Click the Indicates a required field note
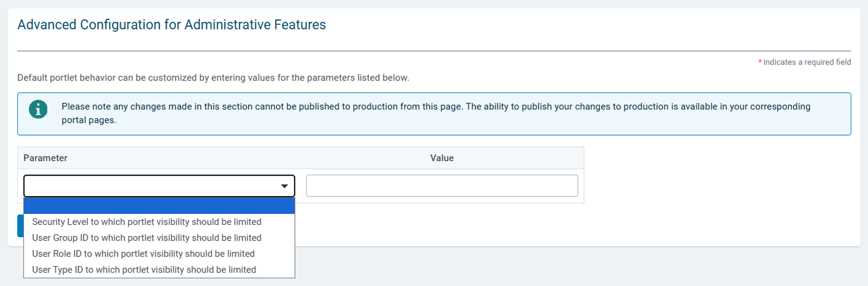Screen dimensions: 868x286 pos(807,63)
